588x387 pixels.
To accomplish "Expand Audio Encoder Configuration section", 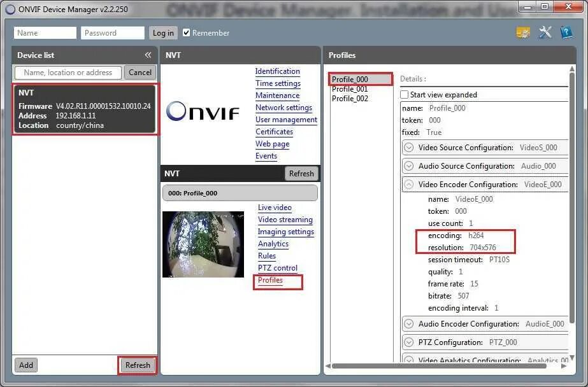I will tap(409, 324).
